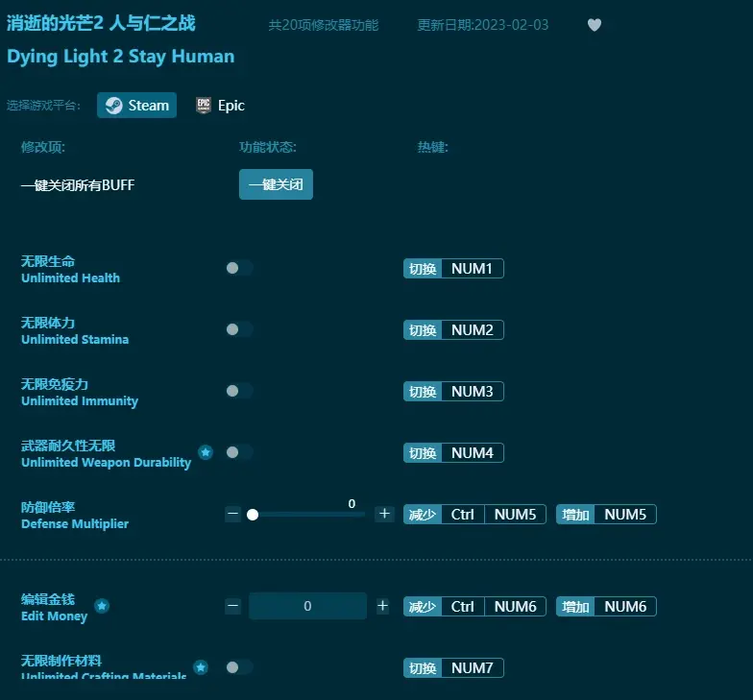Click NUM5 key in Defense Multiplier 增加 hotkey
Image resolution: width=753 pixels, height=700 pixels.
[x=625, y=515]
